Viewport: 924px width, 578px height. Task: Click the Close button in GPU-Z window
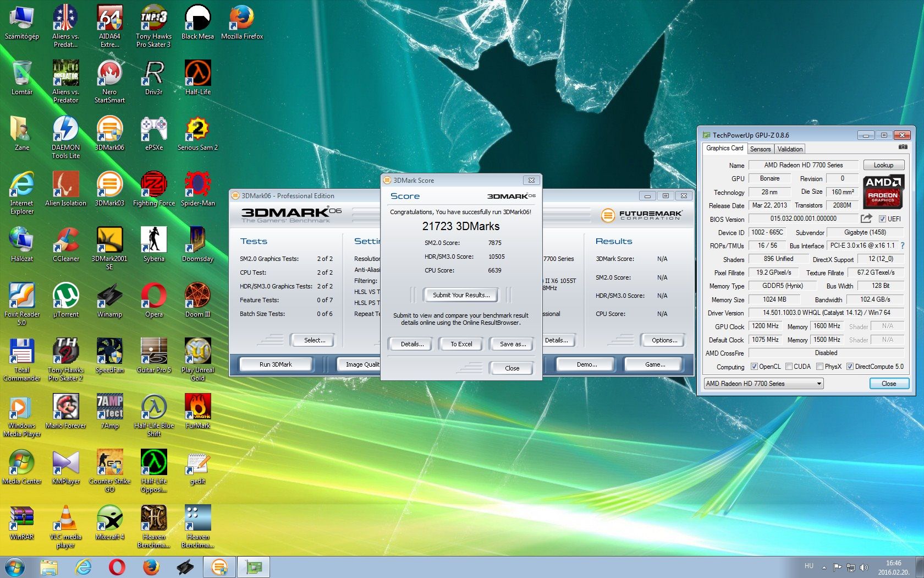(889, 384)
